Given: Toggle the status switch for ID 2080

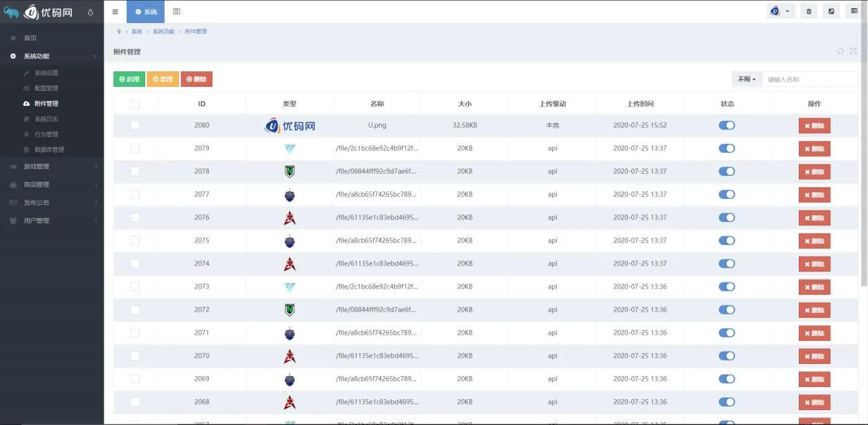Looking at the screenshot, I should pos(726,126).
